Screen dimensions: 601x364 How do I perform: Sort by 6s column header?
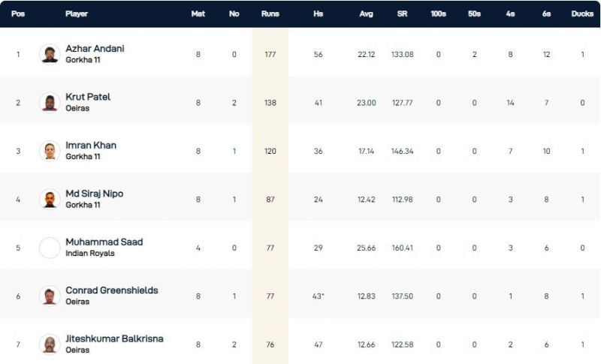click(546, 14)
